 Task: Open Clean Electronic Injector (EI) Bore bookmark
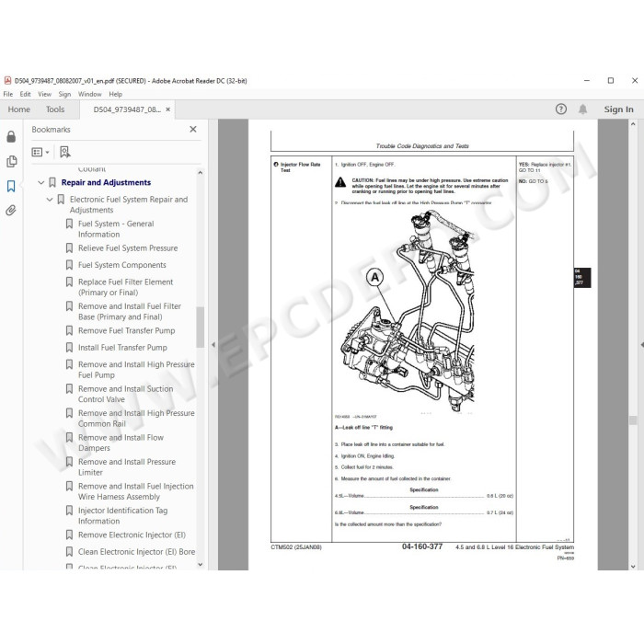(136, 552)
